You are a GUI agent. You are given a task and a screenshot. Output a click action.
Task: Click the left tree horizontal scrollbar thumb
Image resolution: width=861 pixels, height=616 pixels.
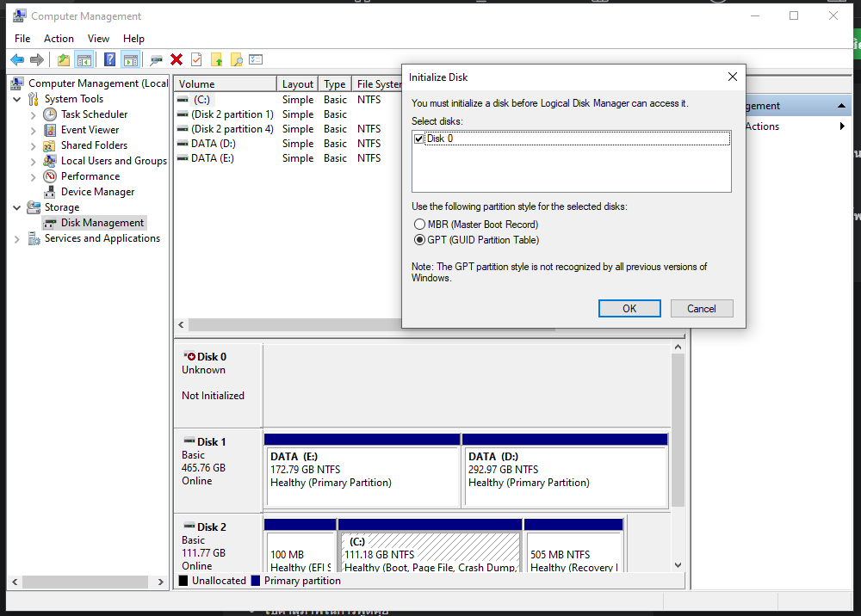pyautogui.click(x=84, y=582)
